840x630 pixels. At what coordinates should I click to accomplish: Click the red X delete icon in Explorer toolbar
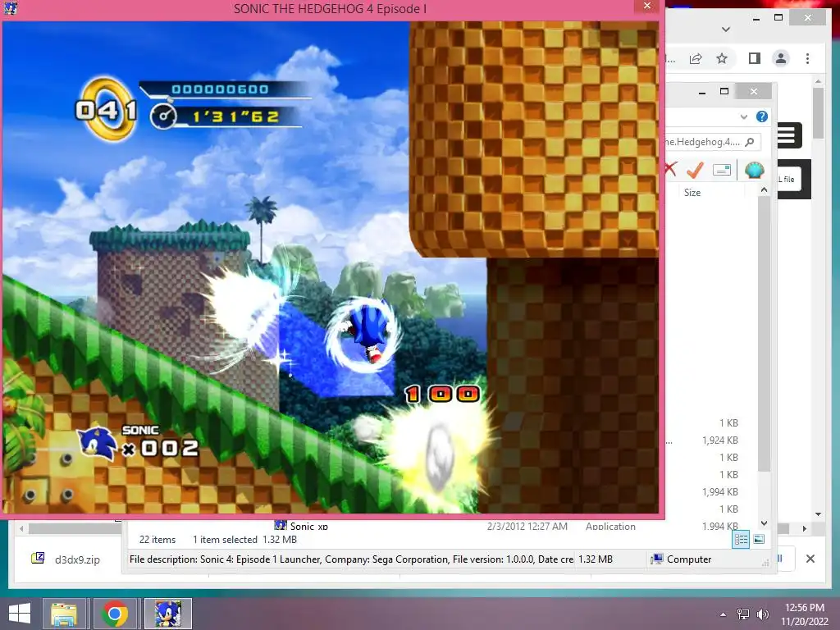[x=670, y=169]
